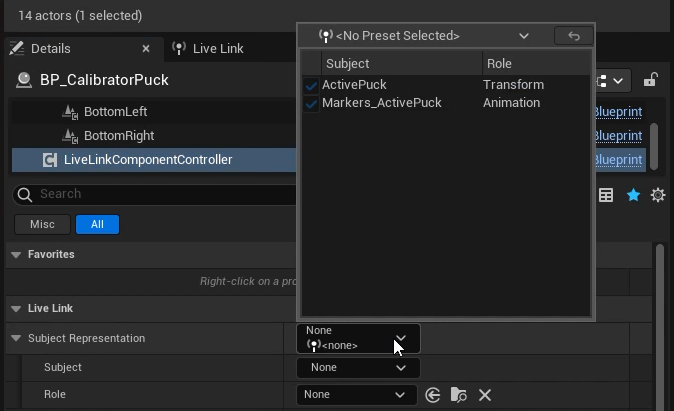Image resolution: width=674 pixels, height=411 pixels.
Task: Toggle the favorites star filter
Action: click(x=633, y=195)
